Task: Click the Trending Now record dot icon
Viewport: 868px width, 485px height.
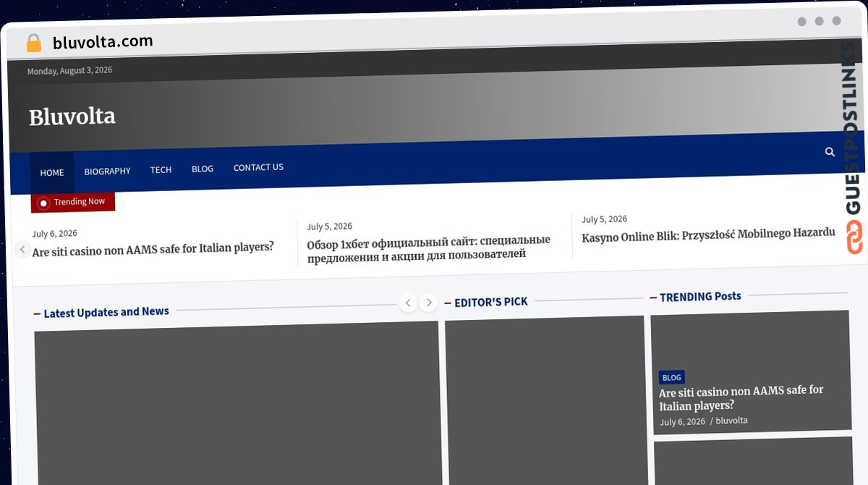Action: click(43, 203)
